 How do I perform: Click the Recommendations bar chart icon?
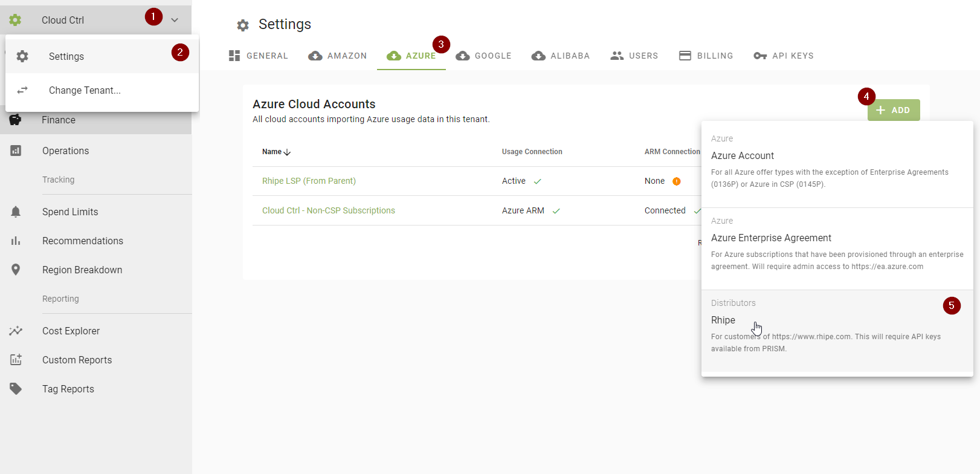pyautogui.click(x=16, y=241)
